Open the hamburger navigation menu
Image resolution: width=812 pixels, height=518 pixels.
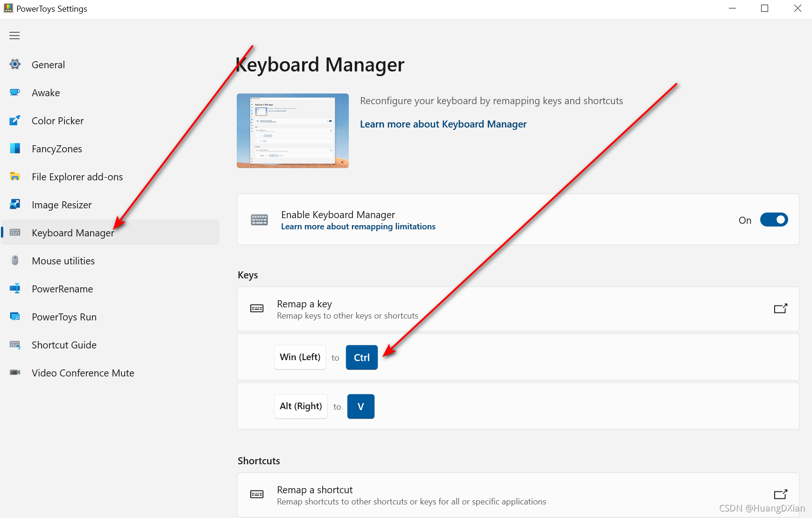14,35
